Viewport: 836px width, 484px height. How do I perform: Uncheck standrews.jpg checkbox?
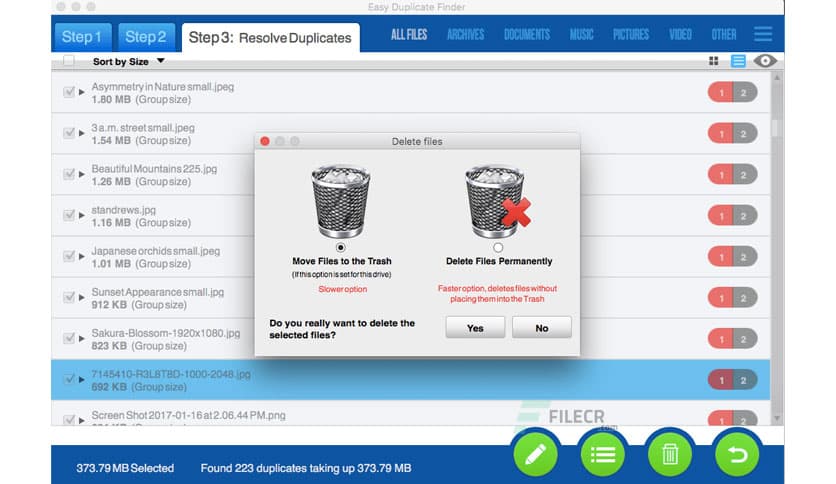(x=69, y=215)
